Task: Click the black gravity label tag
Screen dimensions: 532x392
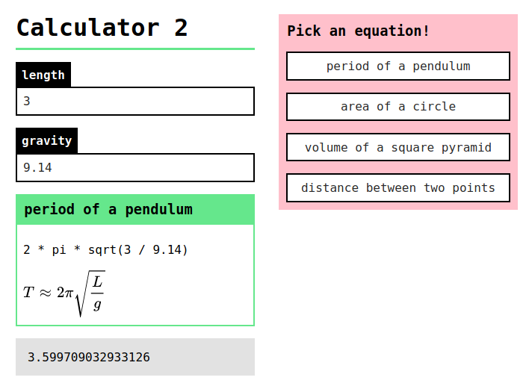Action: 46,140
